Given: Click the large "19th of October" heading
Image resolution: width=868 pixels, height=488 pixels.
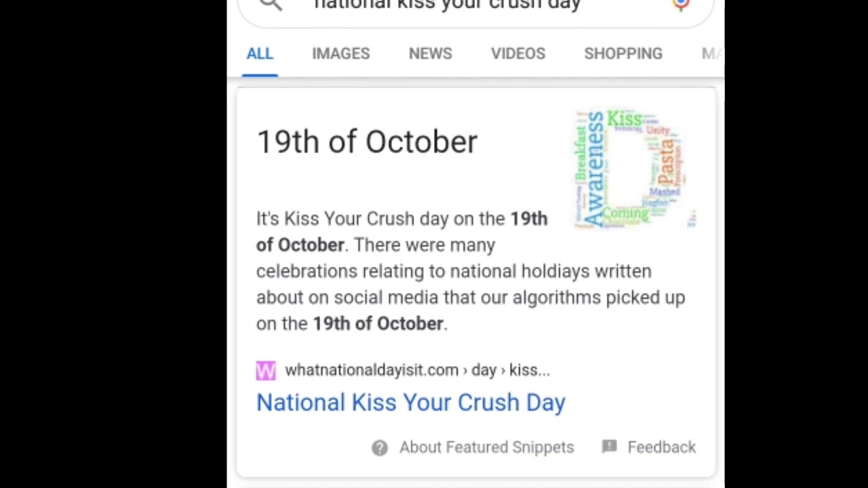Looking at the screenshot, I should tap(367, 142).
